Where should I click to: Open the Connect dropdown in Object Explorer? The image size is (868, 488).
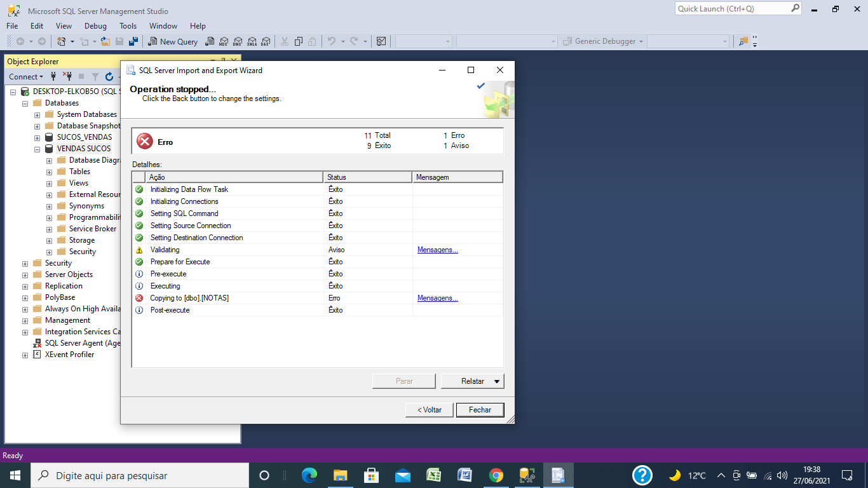click(x=26, y=76)
